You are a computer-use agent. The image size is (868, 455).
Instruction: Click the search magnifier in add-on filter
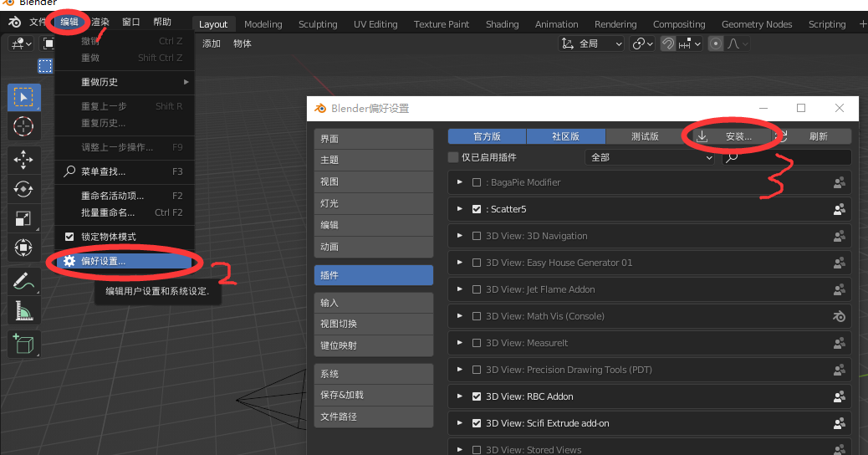(x=732, y=158)
